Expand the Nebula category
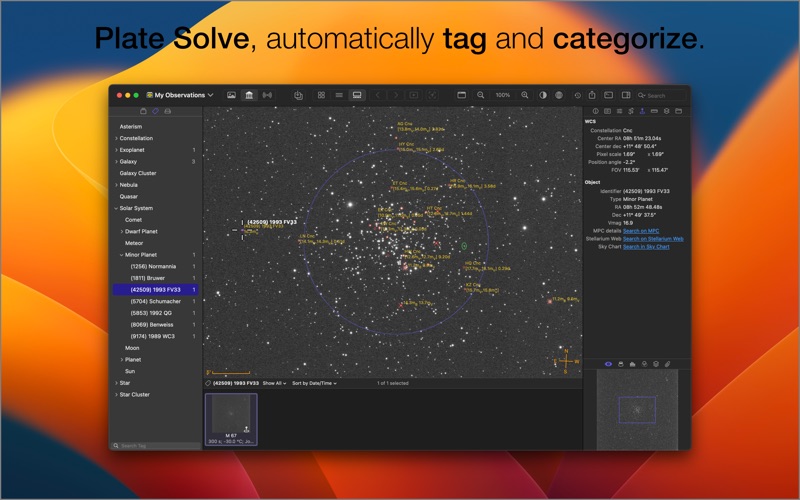The height and width of the screenshot is (500, 800). click(116, 185)
